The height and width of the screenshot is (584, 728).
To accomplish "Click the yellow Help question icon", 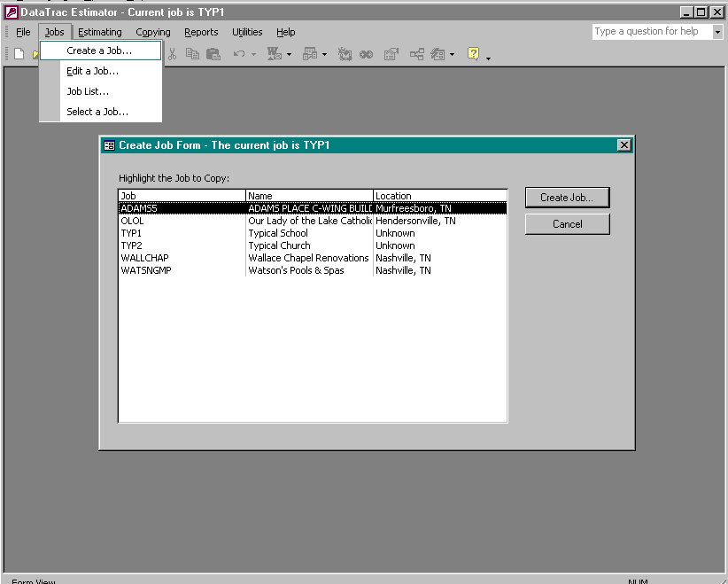I will pos(473,54).
